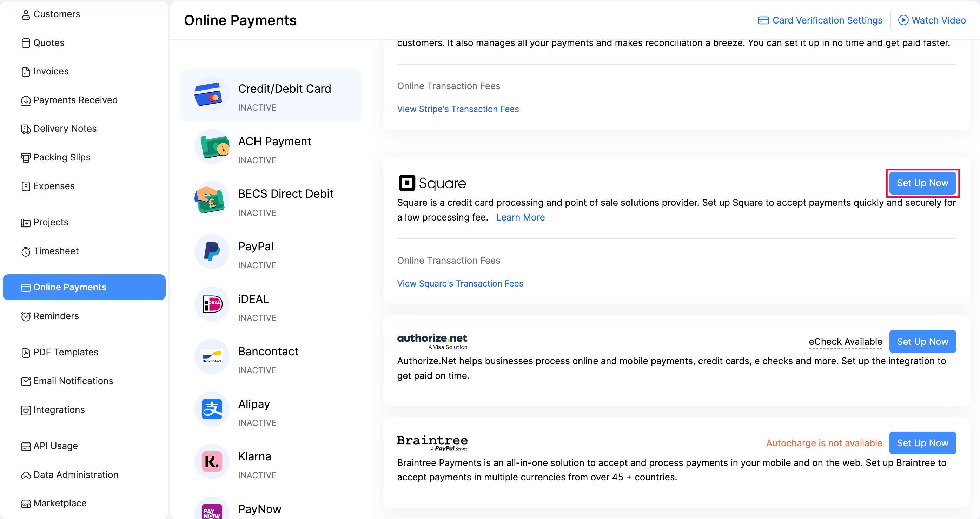This screenshot has width=980, height=519.
Task: Open Integrations settings in sidebar
Action: point(59,410)
